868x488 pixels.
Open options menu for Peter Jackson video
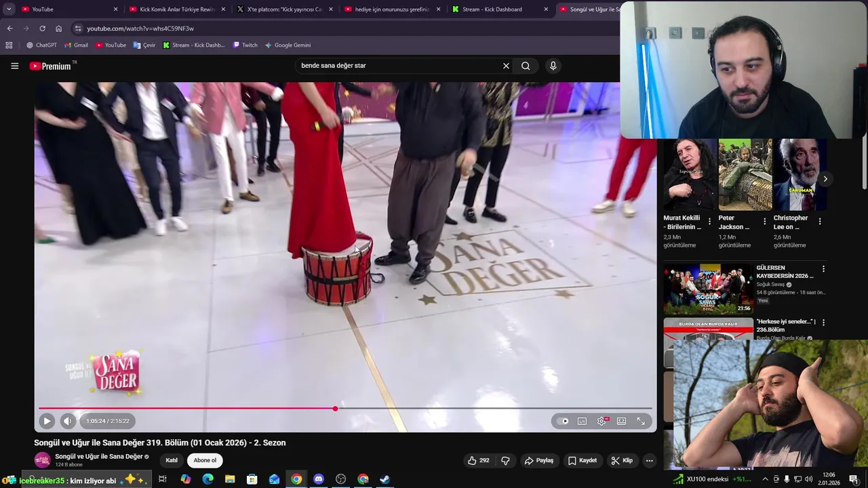(765, 221)
